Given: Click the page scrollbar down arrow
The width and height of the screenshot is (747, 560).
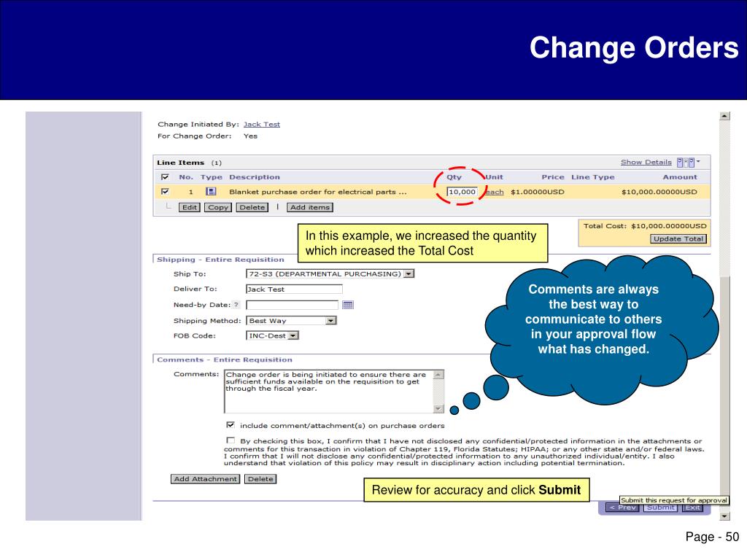Looking at the screenshot, I should (x=724, y=516).
